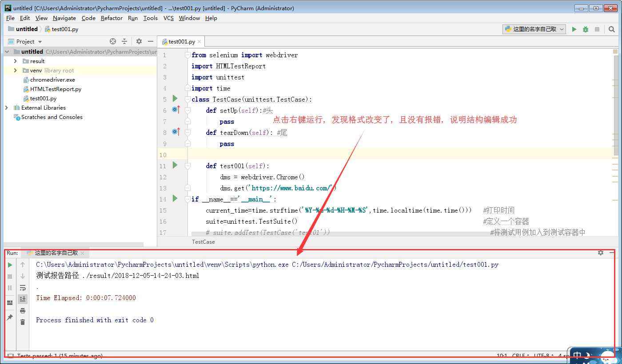The width and height of the screenshot is (622, 364).
Task: Expand External Libraries node
Action: [x=6, y=107]
